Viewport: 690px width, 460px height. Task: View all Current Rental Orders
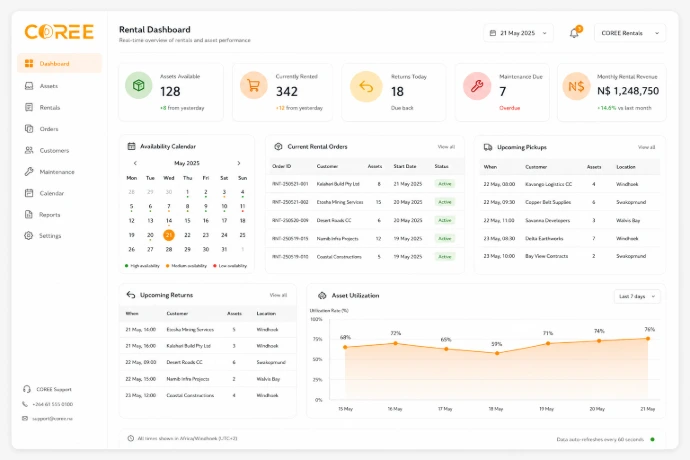click(446, 147)
